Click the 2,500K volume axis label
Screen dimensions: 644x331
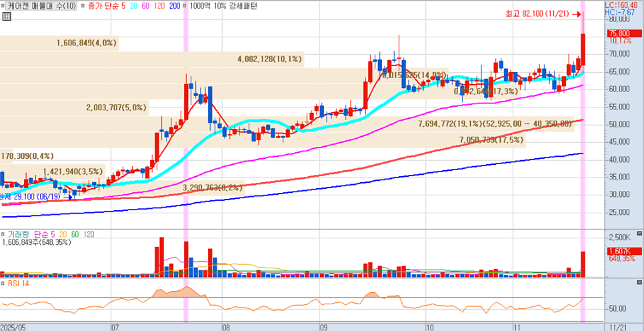[619, 238]
